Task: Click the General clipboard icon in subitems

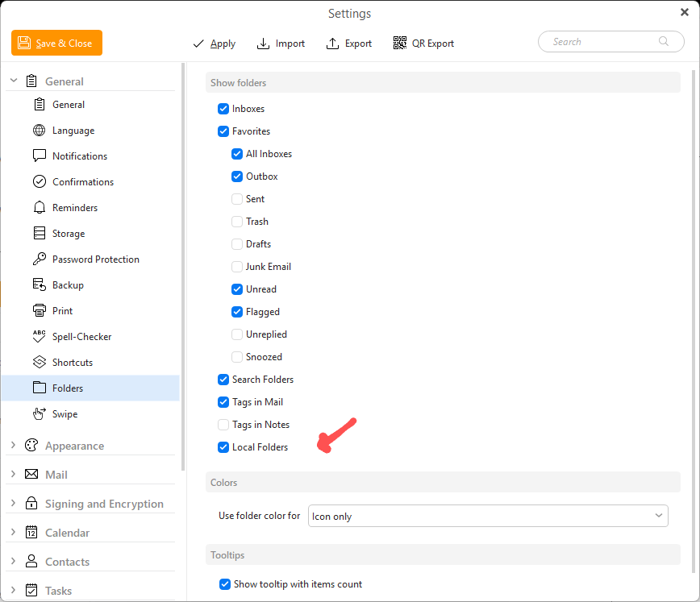Action: pos(40,105)
